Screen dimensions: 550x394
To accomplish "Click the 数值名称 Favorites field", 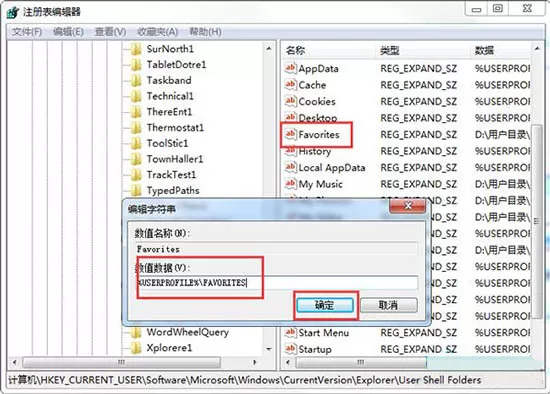I will pyautogui.click(x=277, y=249).
